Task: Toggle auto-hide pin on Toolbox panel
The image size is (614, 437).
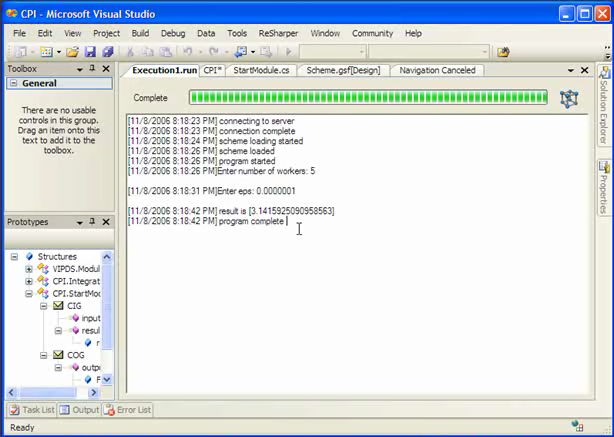Action: coord(92,69)
